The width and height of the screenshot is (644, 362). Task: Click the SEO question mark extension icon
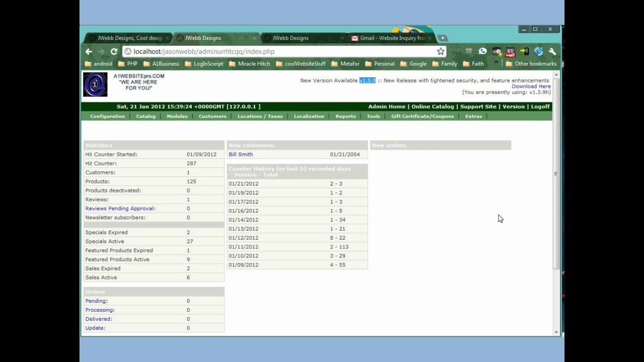click(x=497, y=51)
